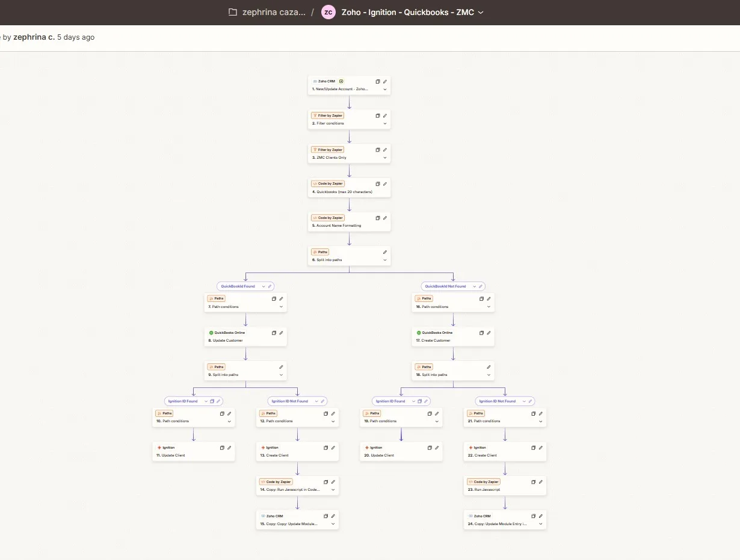Duplicate step 1 New/Update Account via copy icon

point(378,81)
